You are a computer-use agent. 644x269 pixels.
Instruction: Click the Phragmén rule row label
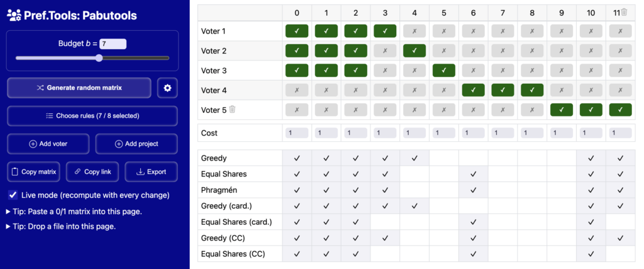[219, 190]
